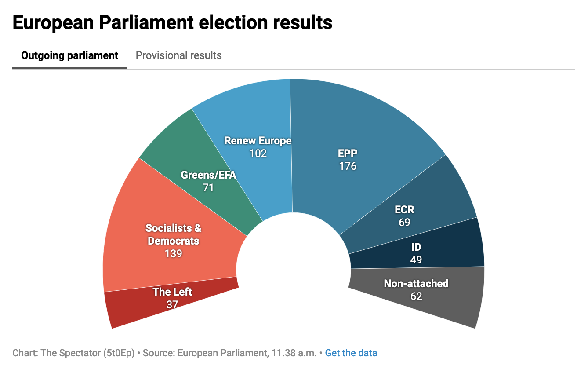
Task: Click the 102 seat count under Renew Europe
Action: pos(258,153)
